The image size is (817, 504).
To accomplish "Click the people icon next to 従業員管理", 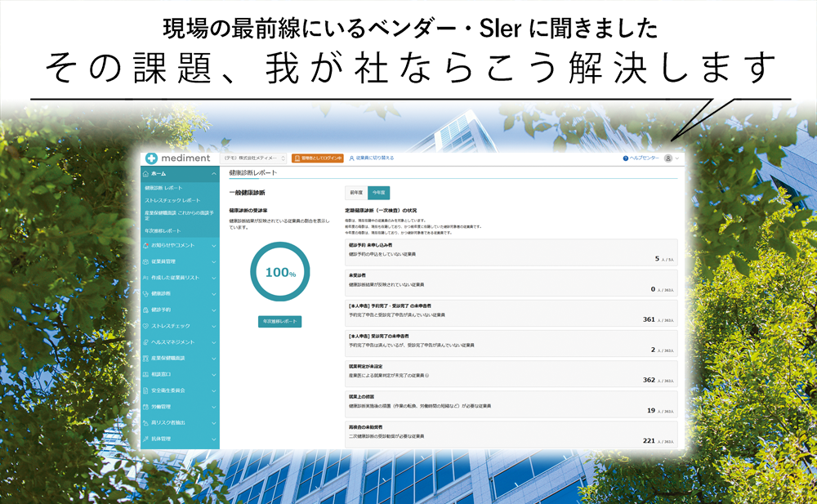I will click(146, 261).
